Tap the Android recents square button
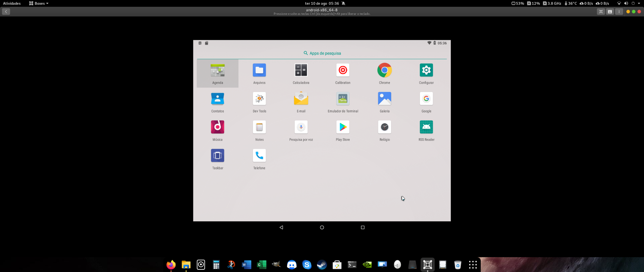 363,227
